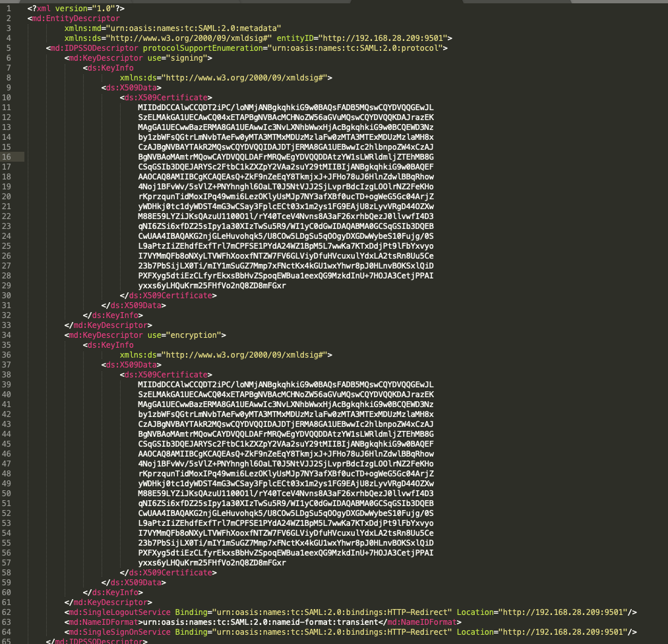Viewport: 668px width, 644px height.
Task: Click the highlighted certificate line 16 text
Action: coord(286,157)
